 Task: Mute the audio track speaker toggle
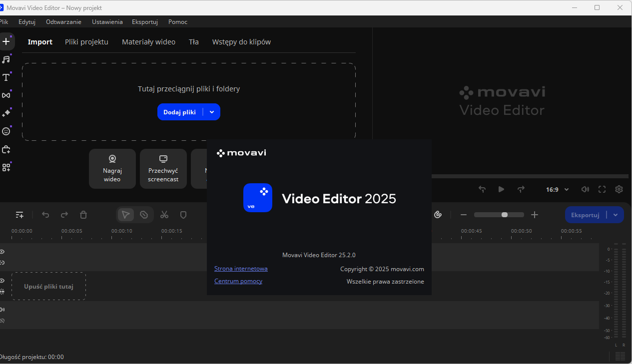point(2,310)
